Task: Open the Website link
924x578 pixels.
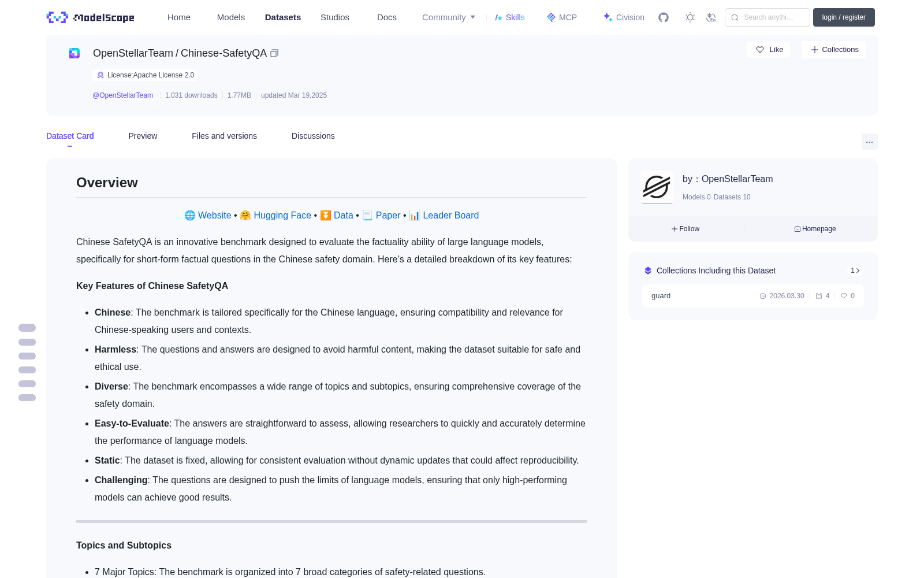Action: coord(214,216)
